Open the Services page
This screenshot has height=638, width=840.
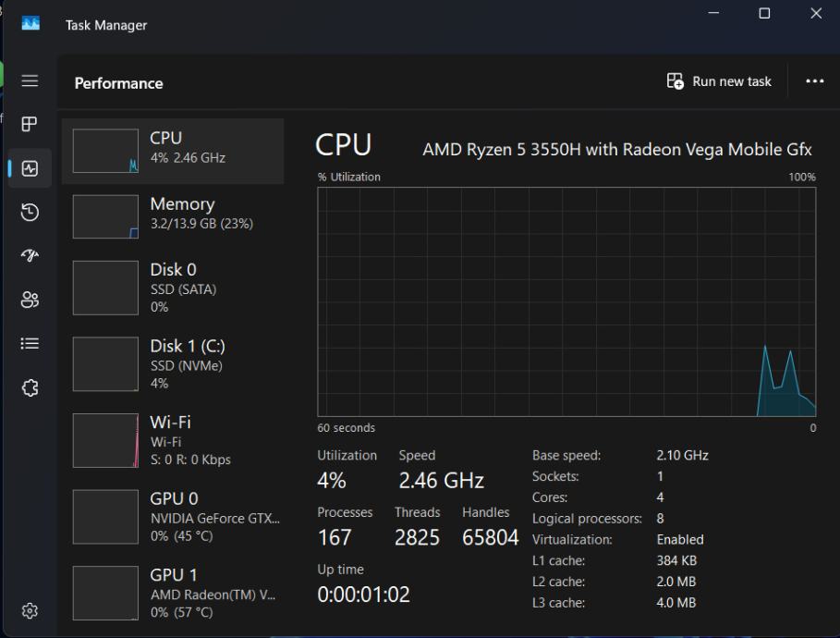click(x=30, y=388)
